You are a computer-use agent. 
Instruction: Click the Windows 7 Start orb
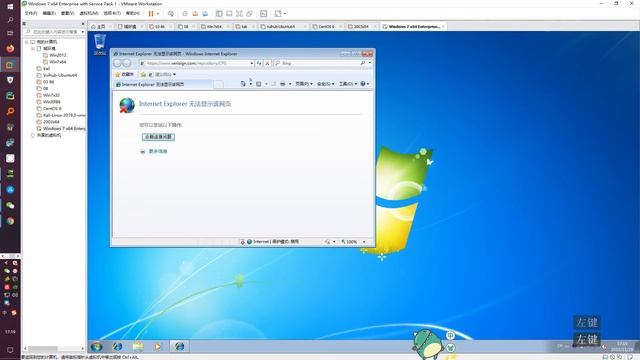click(97, 347)
